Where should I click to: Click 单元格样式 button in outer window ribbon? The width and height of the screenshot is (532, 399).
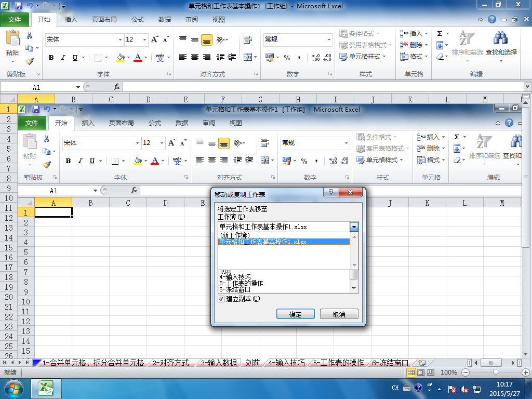pos(362,56)
